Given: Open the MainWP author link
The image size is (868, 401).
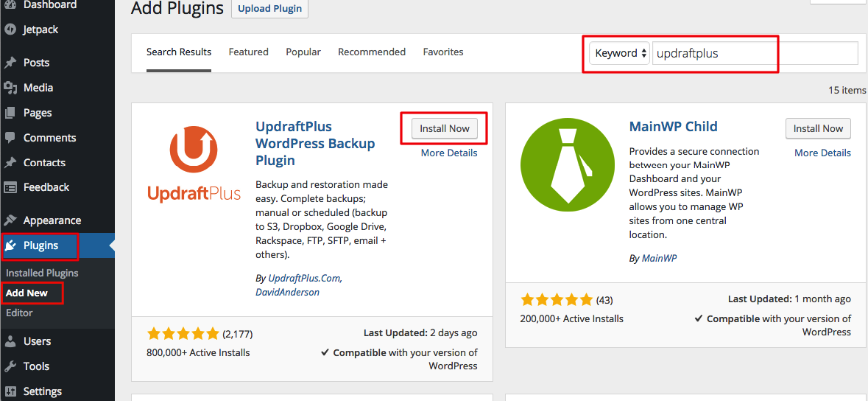Looking at the screenshot, I should (660, 259).
